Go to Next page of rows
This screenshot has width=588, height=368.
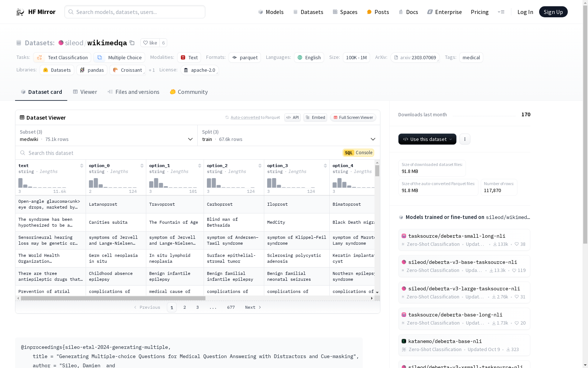click(x=253, y=307)
